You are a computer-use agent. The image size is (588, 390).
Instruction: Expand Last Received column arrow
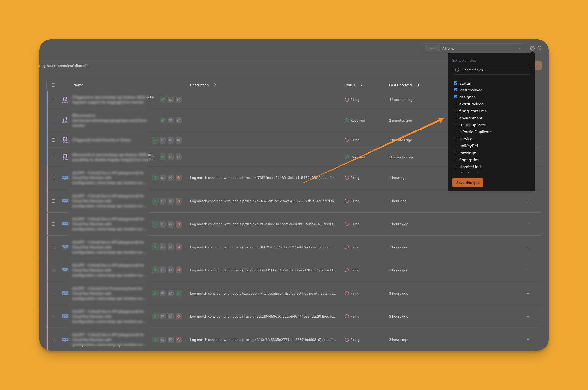pos(418,85)
